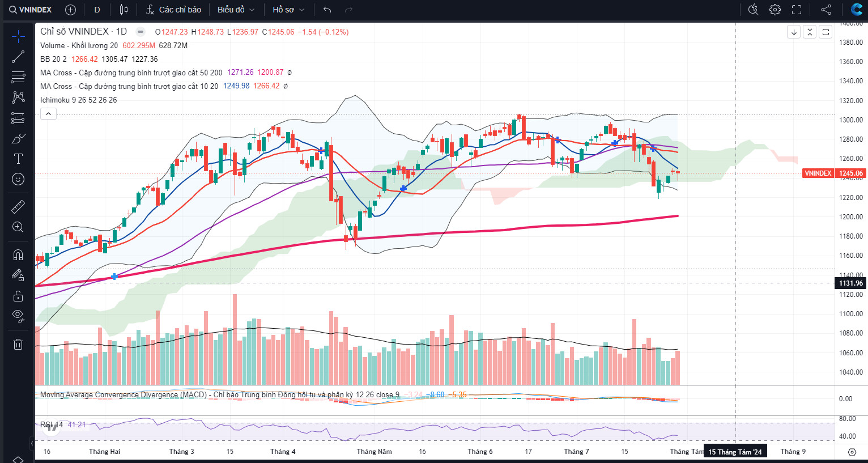Redo the last chart action

click(348, 10)
